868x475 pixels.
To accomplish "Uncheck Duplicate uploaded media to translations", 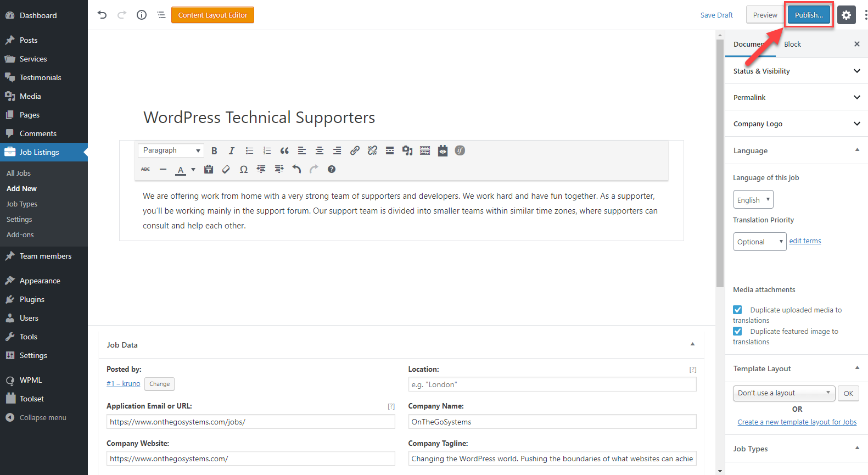I will 737,310.
